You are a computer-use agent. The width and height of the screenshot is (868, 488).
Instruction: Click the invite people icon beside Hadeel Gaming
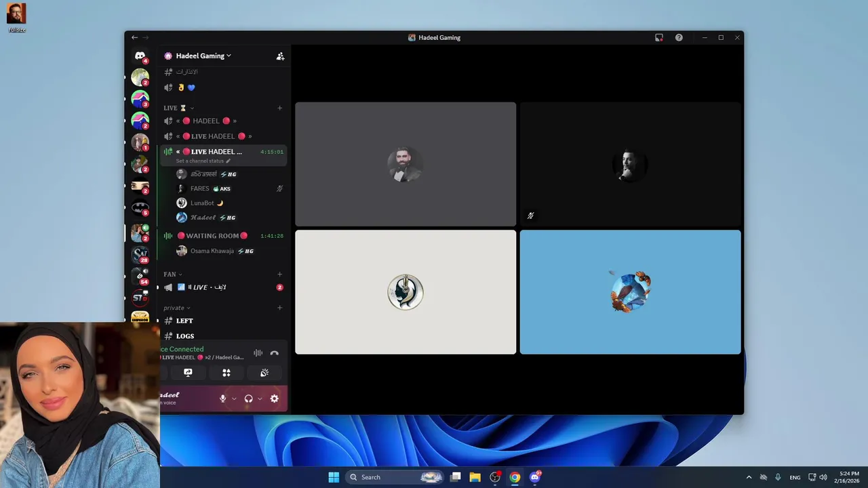pos(280,56)
